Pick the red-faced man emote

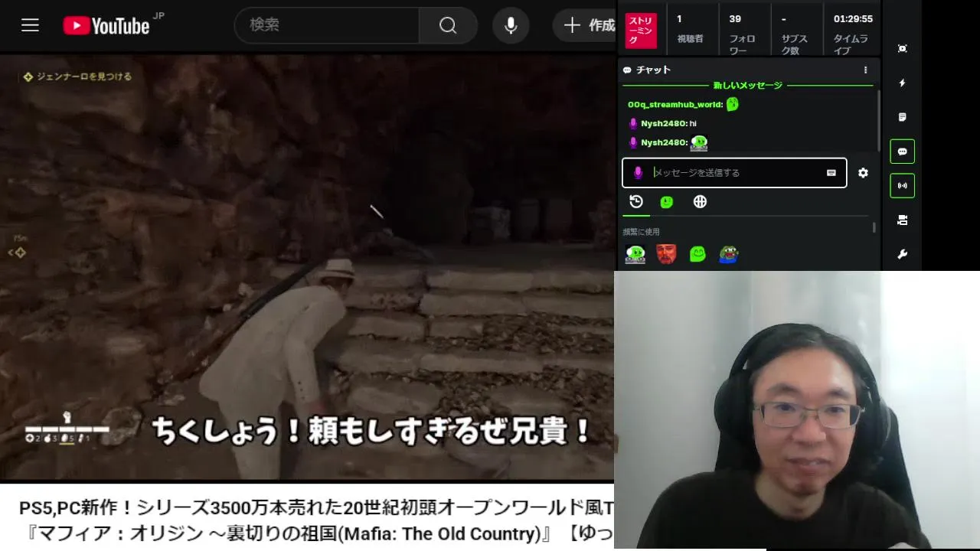666,254
